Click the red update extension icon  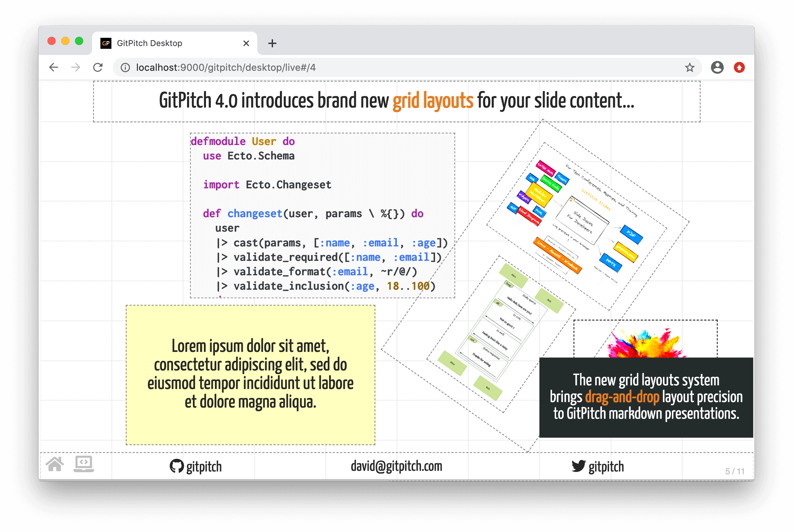pos(739,67)
